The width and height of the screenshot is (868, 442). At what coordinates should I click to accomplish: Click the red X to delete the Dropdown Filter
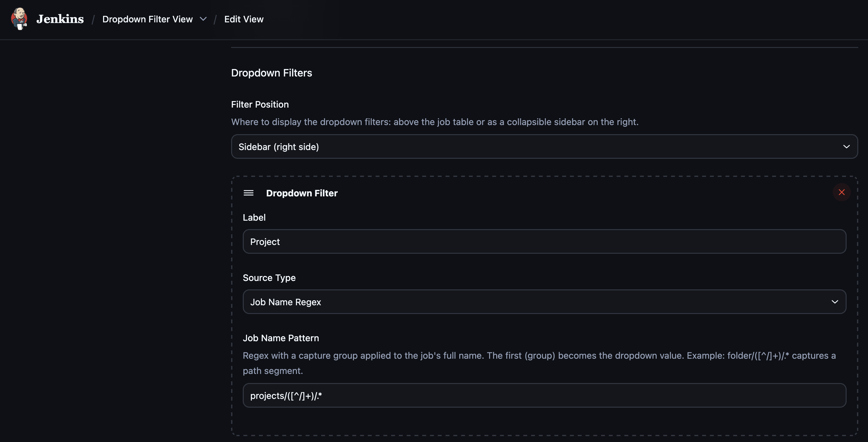[x=841, y=192]
